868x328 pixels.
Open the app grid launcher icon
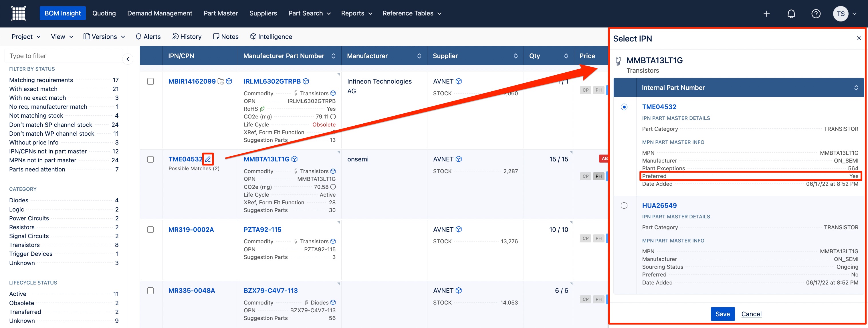click(x=19, y=13)
